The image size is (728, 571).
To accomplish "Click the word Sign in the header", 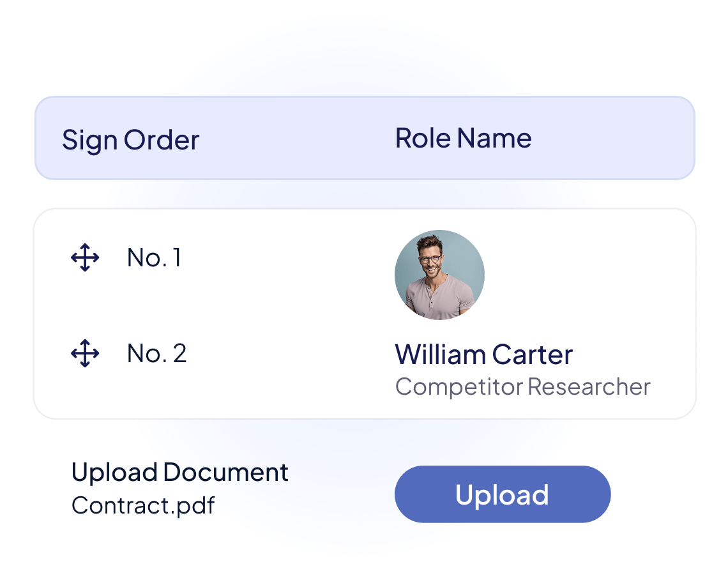I will click(x=89, y=140).
